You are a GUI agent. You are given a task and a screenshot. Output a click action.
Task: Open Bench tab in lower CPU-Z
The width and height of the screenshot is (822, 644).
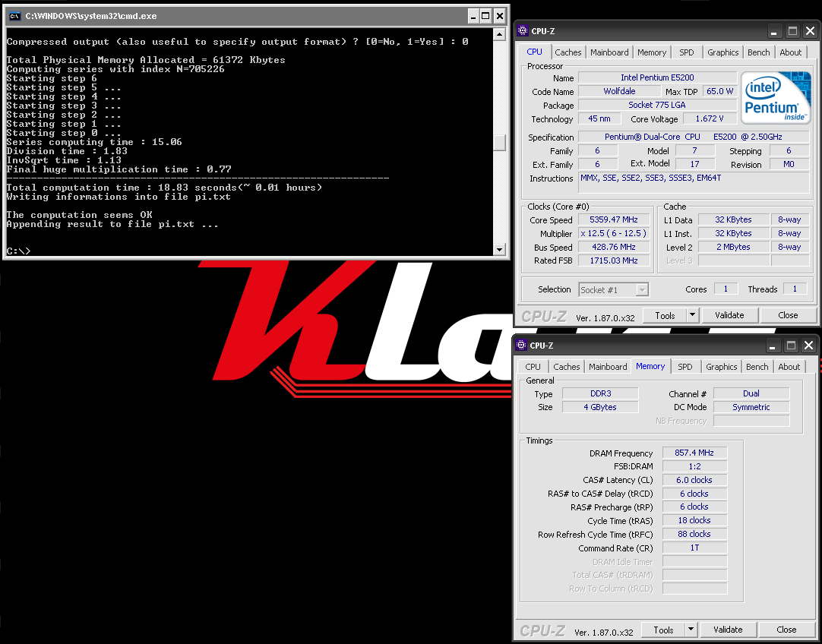coord(757,367)
